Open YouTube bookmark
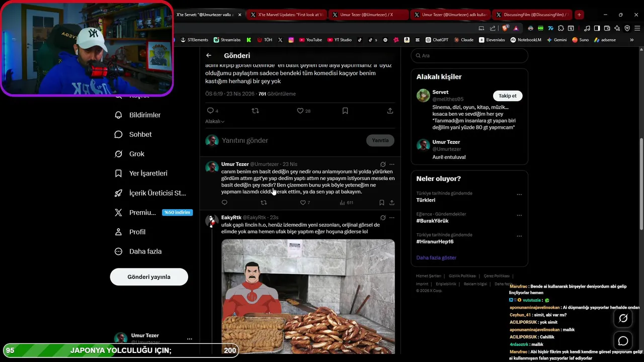The image size is (644, 362). pos(310,40)
